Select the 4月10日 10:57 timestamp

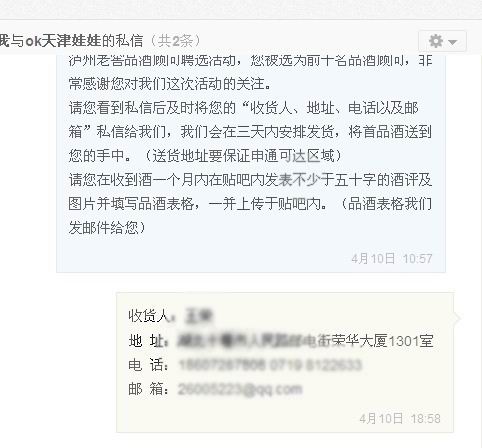[x=392, y=258]
